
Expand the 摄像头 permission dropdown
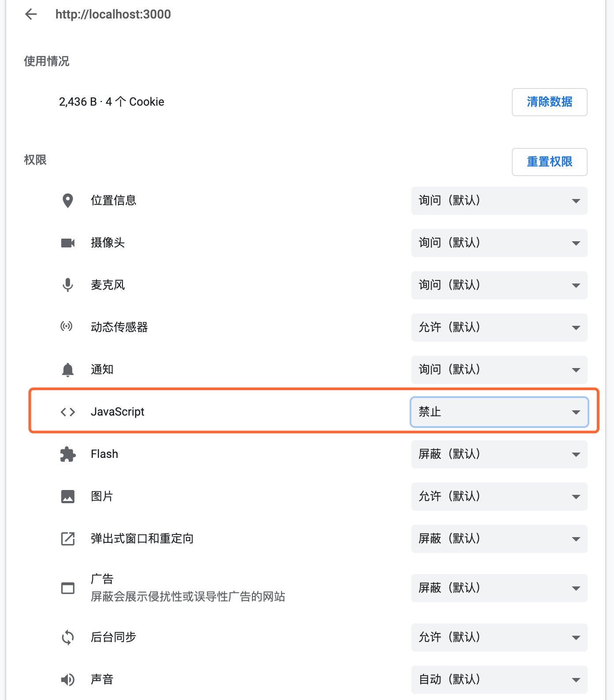pos(499,243)
